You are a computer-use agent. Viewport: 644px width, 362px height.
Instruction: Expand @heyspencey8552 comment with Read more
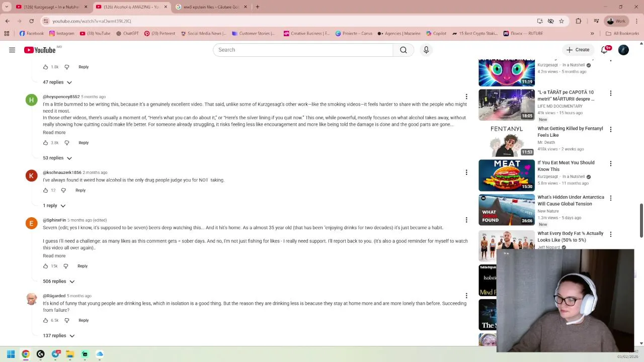click(x=54, y=133)
